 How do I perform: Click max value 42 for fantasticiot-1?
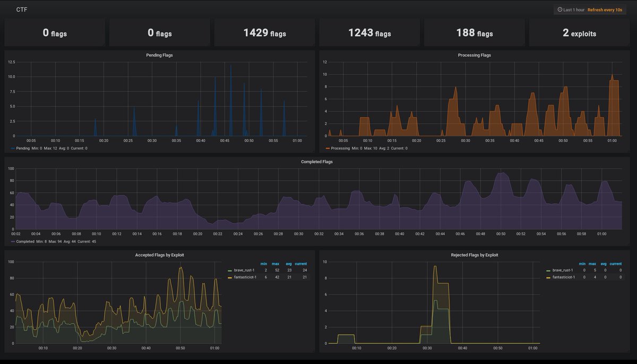coord(277,277)
